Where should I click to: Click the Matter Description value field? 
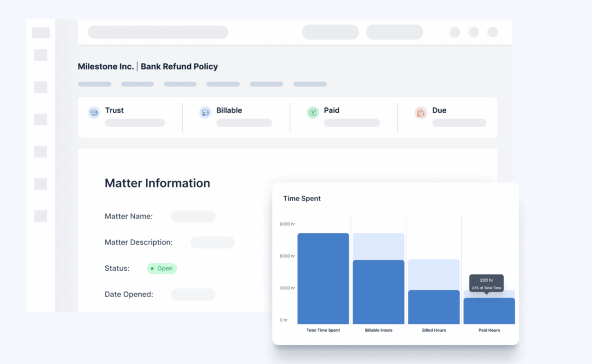(213, 243)
